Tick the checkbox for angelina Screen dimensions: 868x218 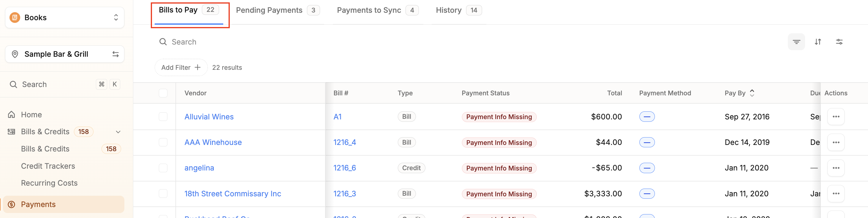163,168
